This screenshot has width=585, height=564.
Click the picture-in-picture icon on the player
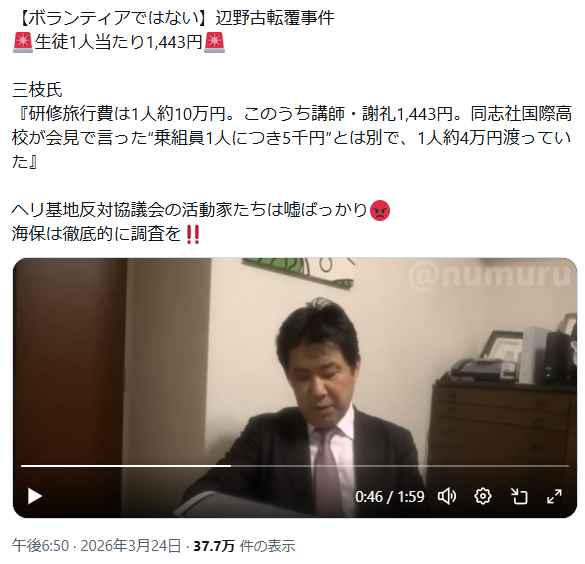tap(519, 496)
